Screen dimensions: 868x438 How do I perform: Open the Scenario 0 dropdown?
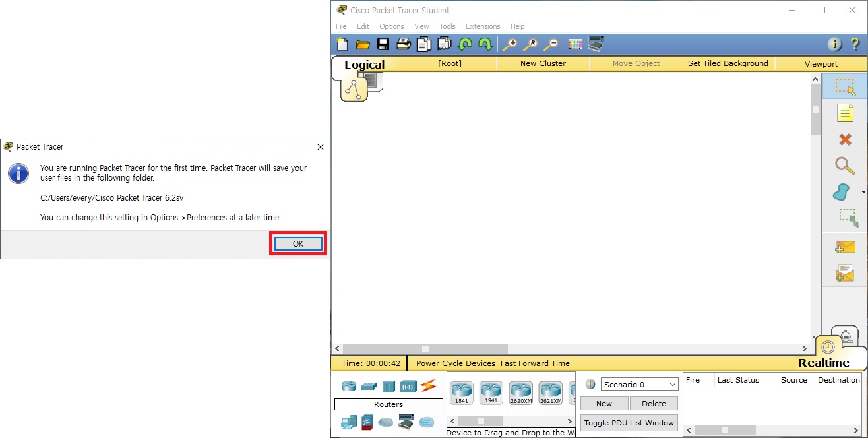coord(639,384)
